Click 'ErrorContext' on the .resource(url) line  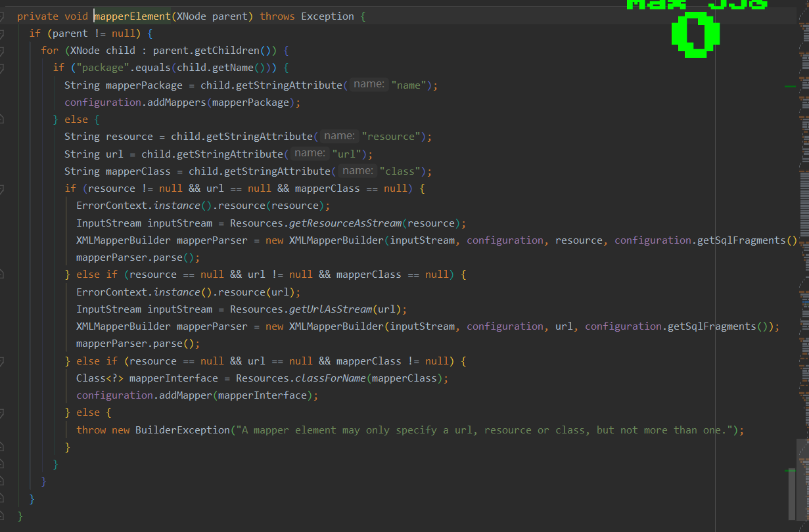click(112, 292)
